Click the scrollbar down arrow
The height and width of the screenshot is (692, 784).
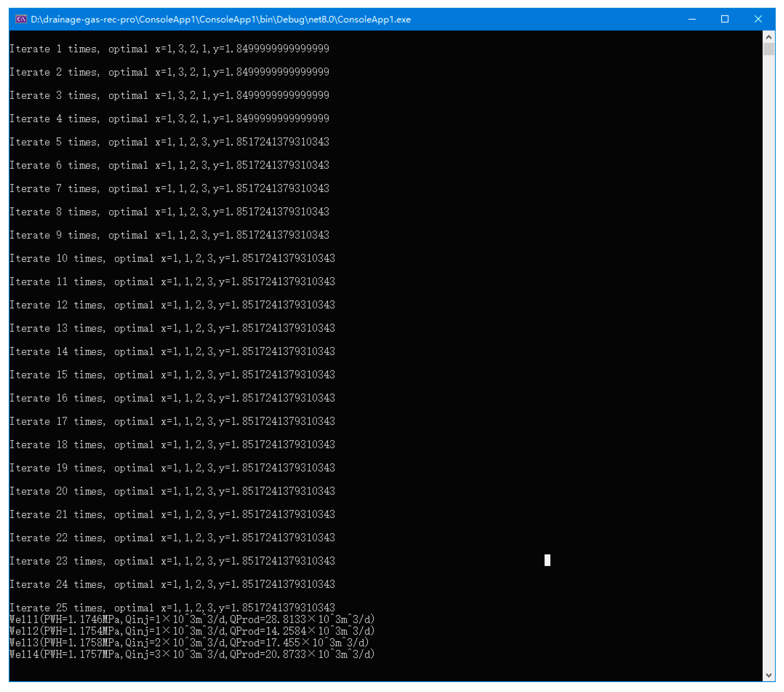[768, 675]
